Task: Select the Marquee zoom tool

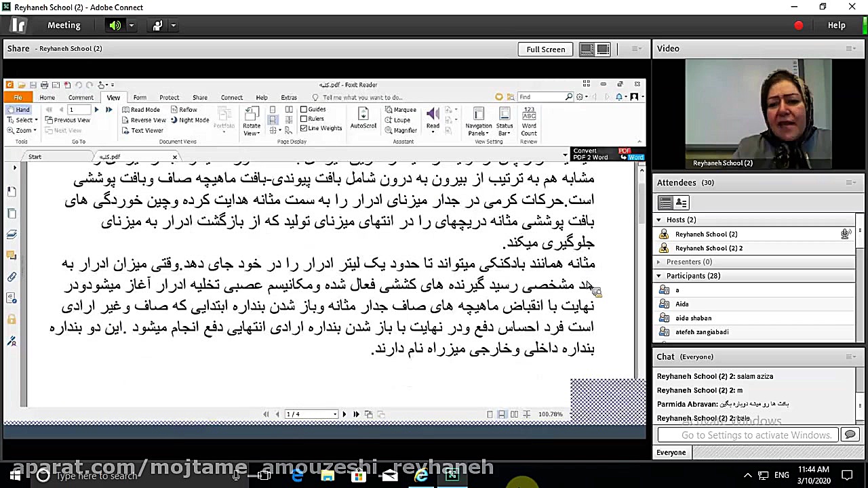Action: pyautogui.click(x=400, y=109)
